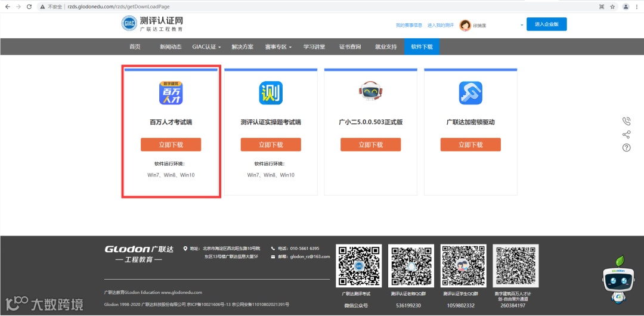
Task: Download 测评认证实操题考试端 with 立即下载
Action: click(271, 145)
